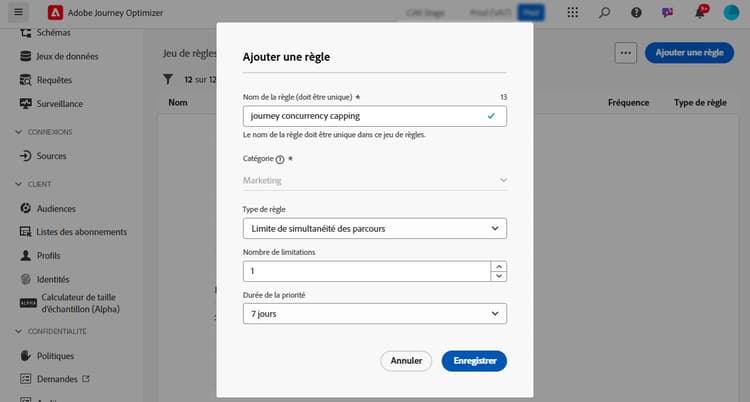This screenshot has height=402, width=750.
Task: Decrease Nombre de limitations with down arrow
Action: (499, 276)
